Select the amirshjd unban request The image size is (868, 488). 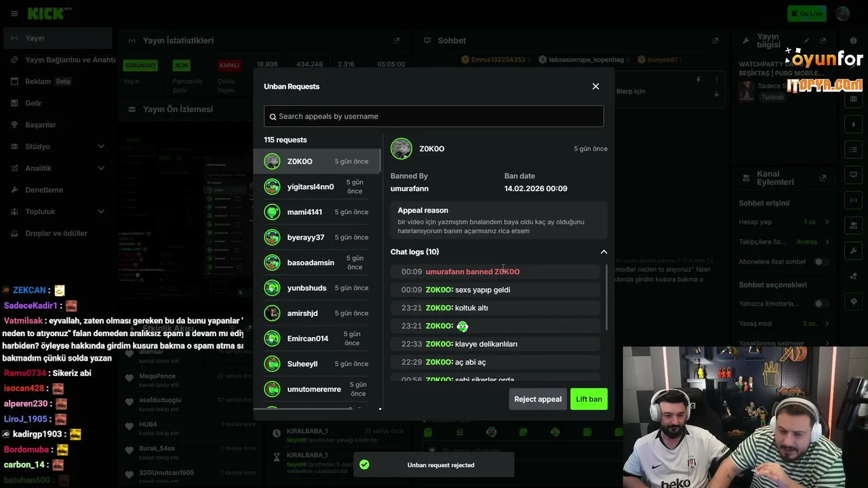tap(317, 313)
